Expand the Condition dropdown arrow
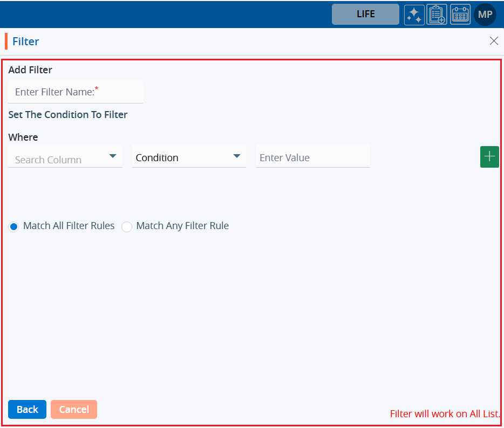 [236, 156]
